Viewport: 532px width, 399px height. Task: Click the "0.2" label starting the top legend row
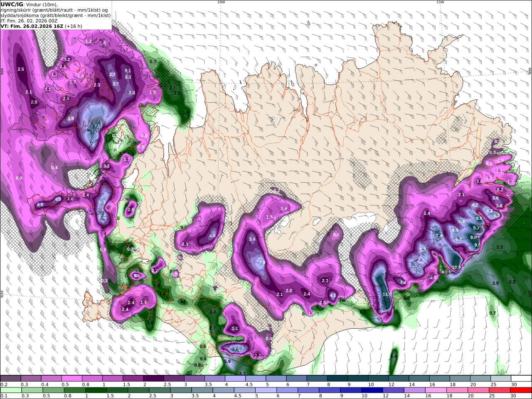point(4,384)
